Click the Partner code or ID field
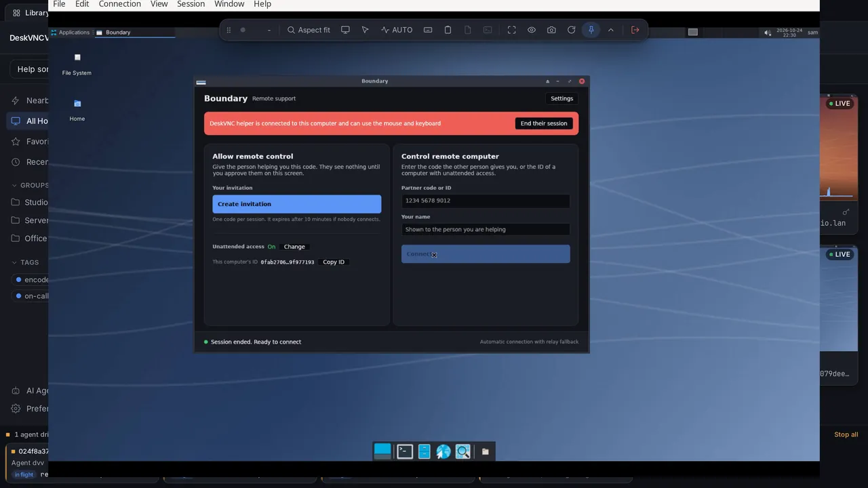The image size is (868, 488). [x=486, y=201]
